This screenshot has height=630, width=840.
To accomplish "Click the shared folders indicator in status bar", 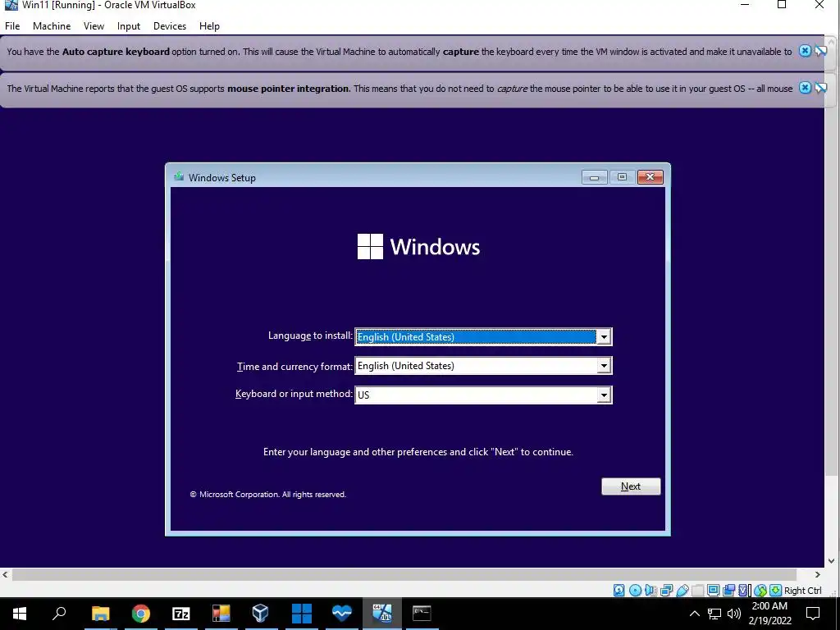I will click(697, 591).
